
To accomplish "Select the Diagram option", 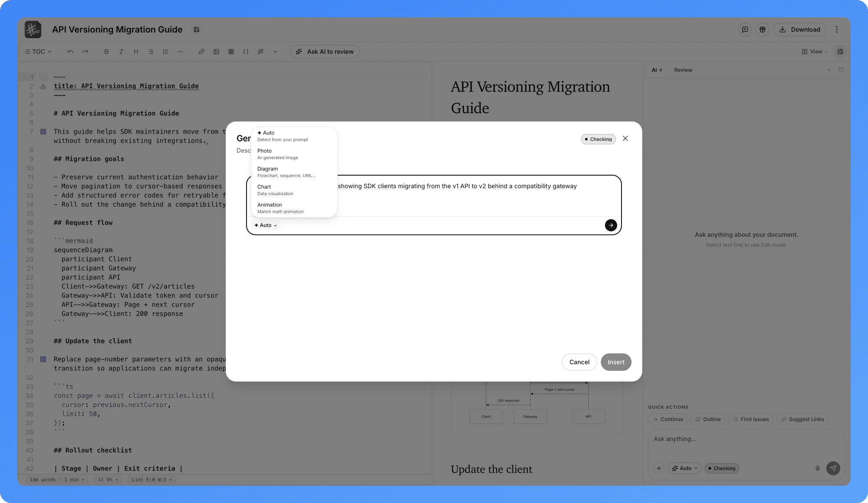I will pyautogui.click(x=294, y=172).
